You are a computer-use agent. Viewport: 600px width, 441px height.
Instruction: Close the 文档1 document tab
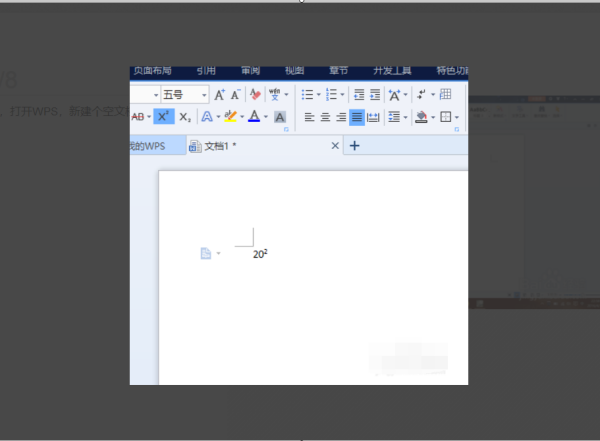335,145
